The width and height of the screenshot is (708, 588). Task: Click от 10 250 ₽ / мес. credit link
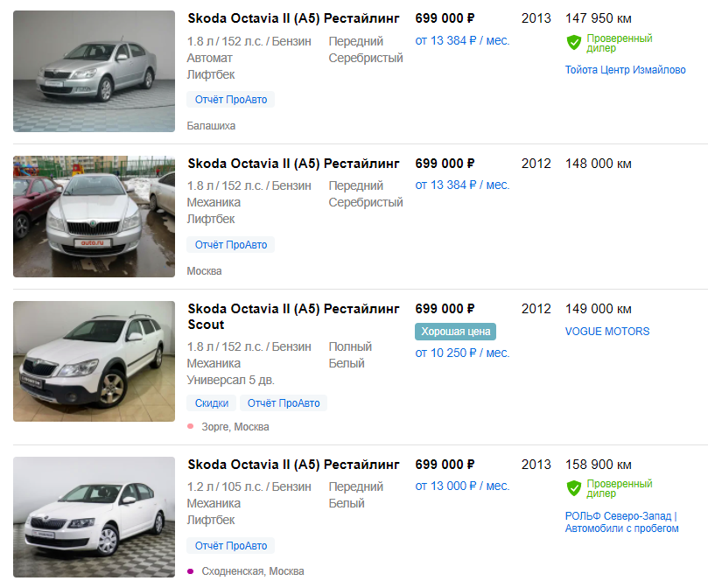[462, 353]
